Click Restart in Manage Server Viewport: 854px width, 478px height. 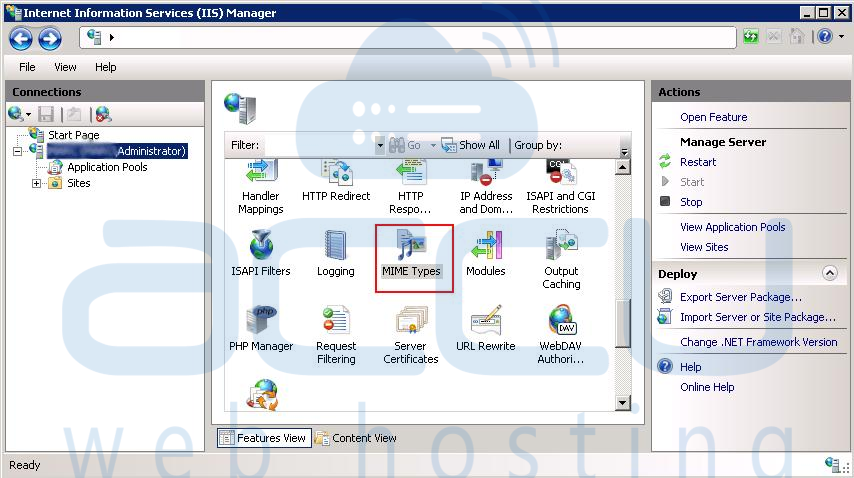(698, 162)
